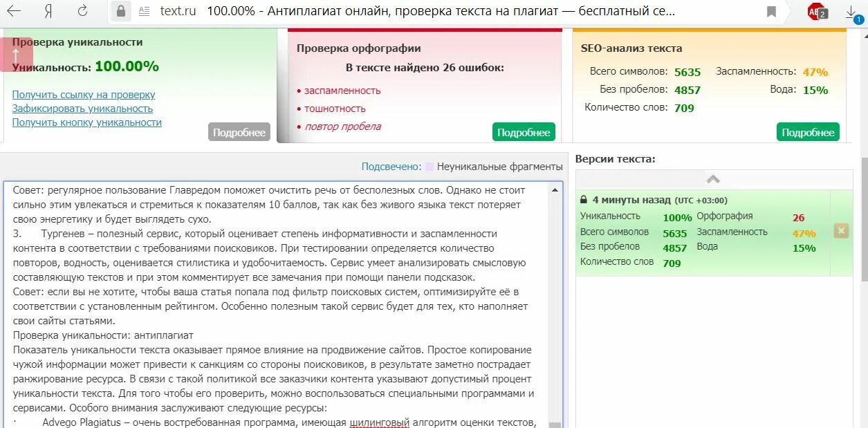The width and height of the screenshot is (868, 428).
Task: Bookmark the page with the bookmark icon
Action: (x=771, y=12)
